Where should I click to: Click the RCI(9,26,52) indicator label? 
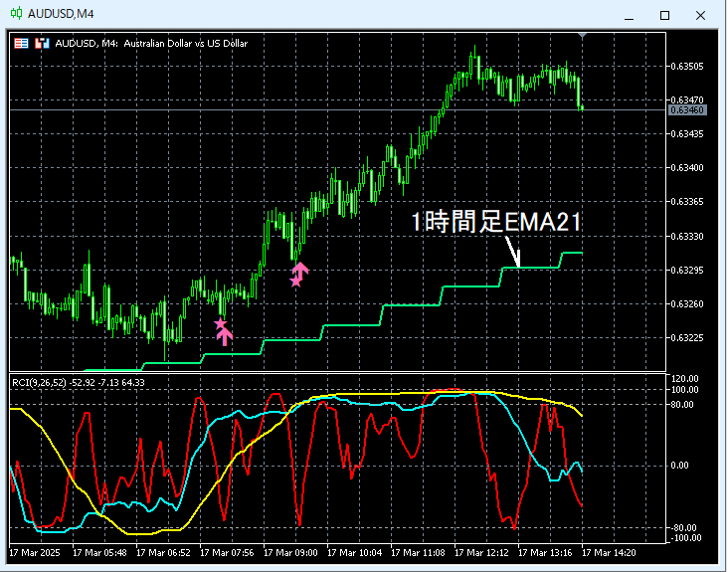click(x=78, y=383)
